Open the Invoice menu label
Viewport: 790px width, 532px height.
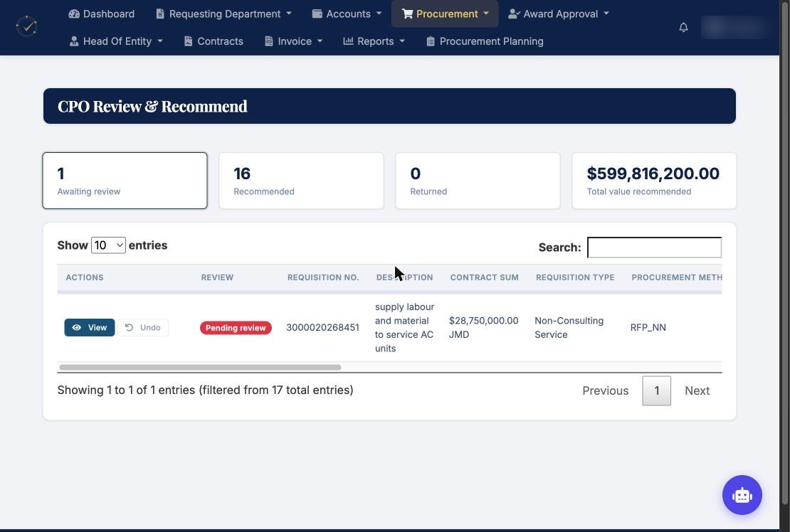pos(295,41)
